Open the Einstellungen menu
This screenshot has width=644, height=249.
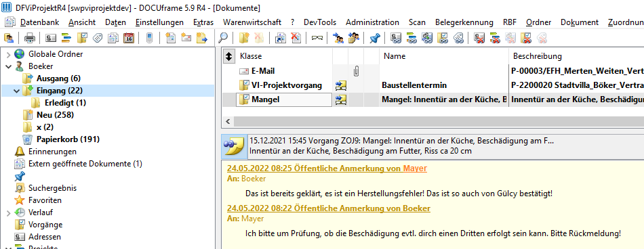(159, 22)
